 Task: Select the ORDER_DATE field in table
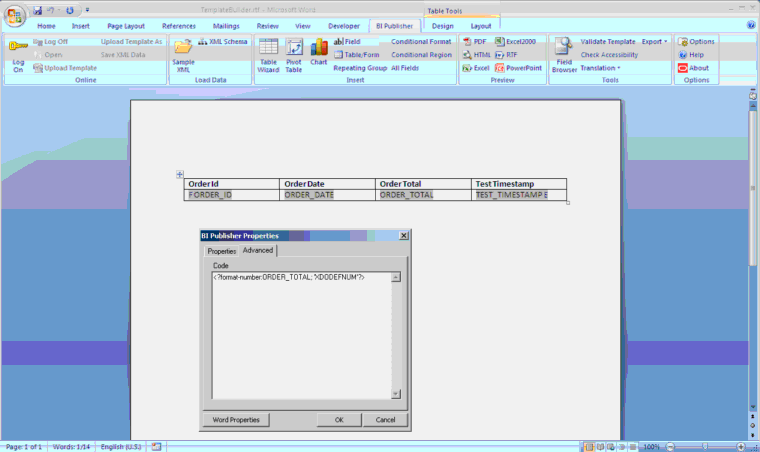point(309,195)
